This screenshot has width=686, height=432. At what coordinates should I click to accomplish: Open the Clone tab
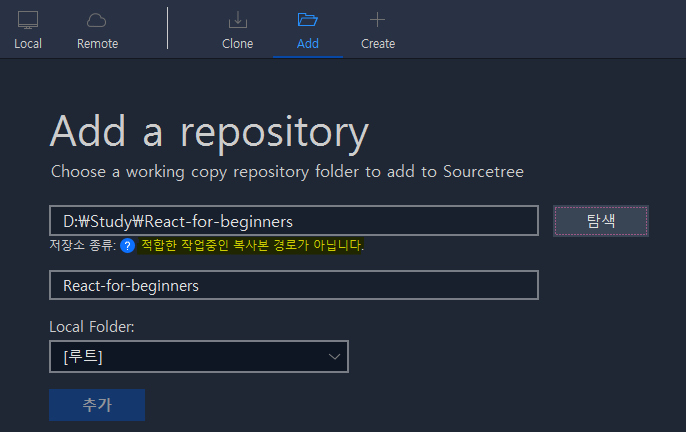[x=238, y=30]
